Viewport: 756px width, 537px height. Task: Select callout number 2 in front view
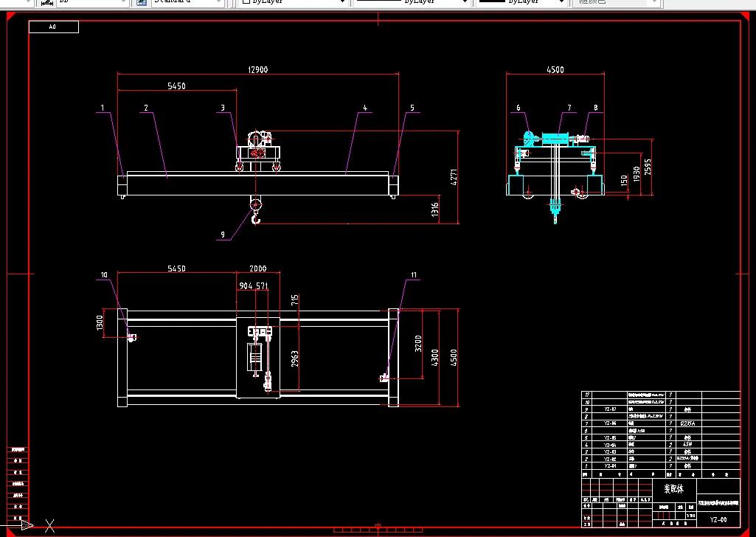(146, 108)
